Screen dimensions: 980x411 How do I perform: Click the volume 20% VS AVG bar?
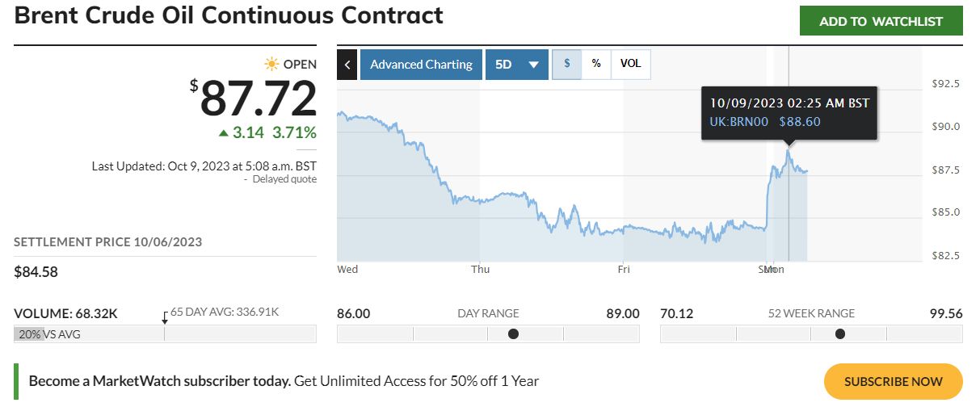[165, 334]
